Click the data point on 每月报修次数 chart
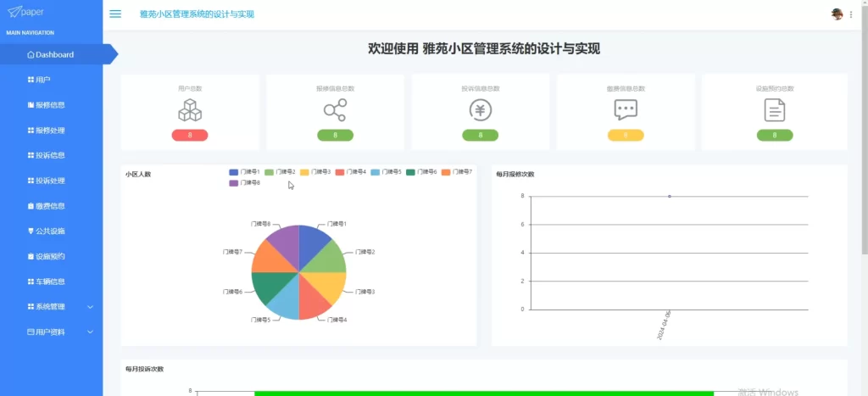 (x=670, y=196)
